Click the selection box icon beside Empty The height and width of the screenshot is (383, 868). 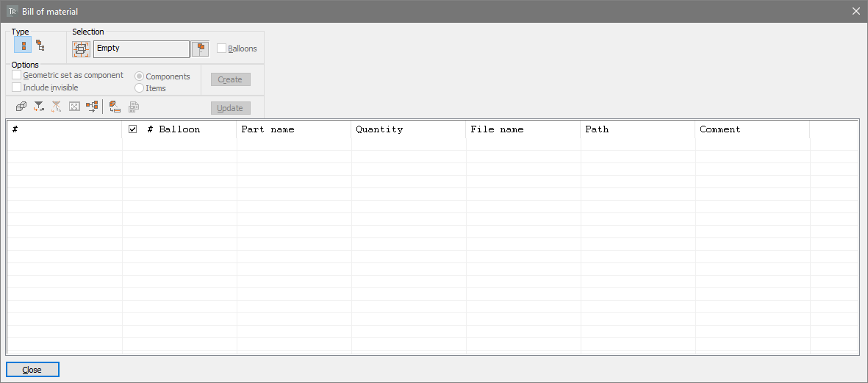pyautogui.click(x=82, y=49)
